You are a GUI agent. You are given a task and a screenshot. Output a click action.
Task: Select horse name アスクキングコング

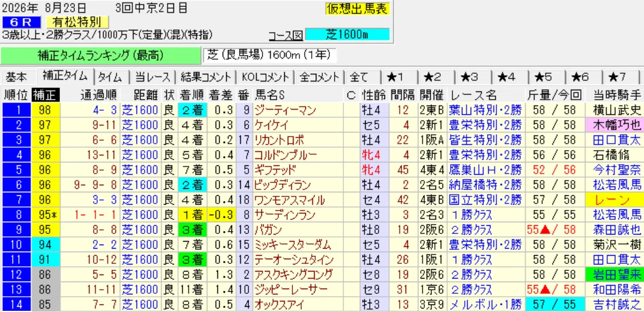tap(294, 274)
